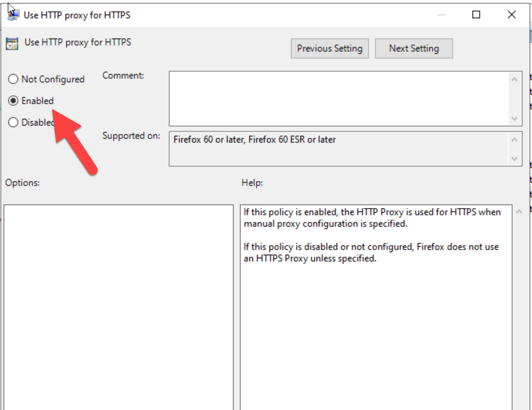The image size is (532, 410).
Task: Click the policy window icon in title bar
Action: click(x=13, y=15)
